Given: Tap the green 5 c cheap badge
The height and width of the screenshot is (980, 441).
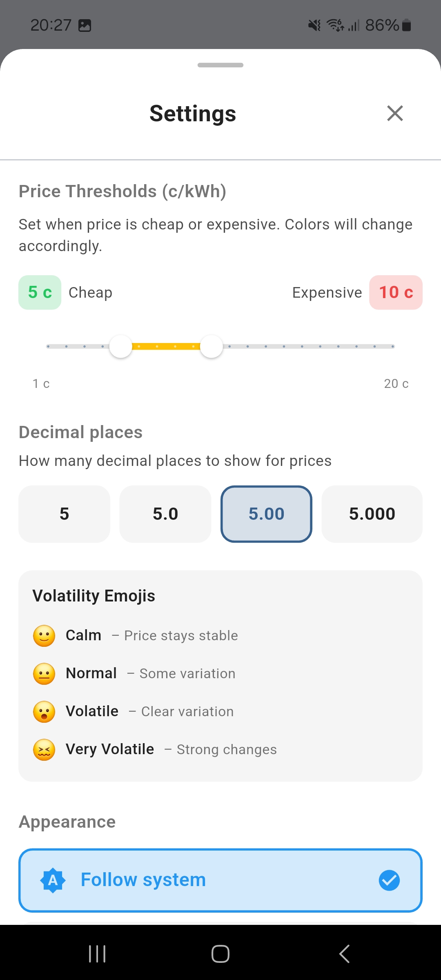Looking at the screenshot, I should tap(40, 292).
